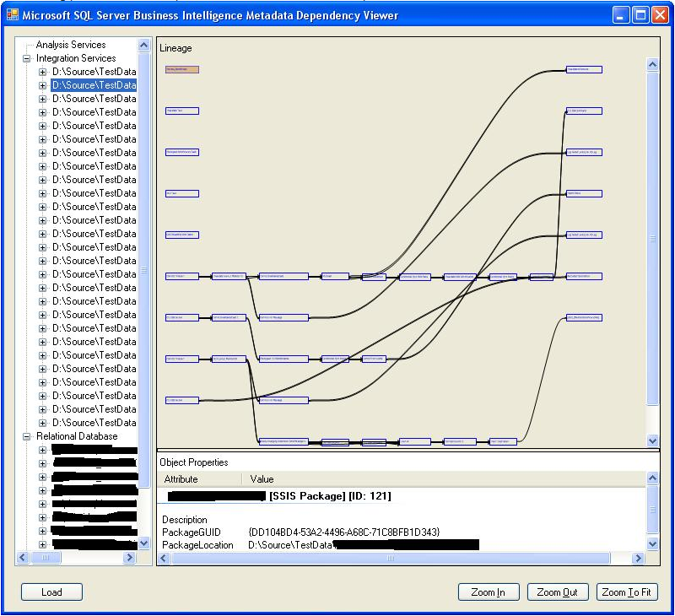The height and width of the screenshot is (616, 675).
Task: Expand the highlighted D:\Source\TestData tree row
Action: pos(42,85)
